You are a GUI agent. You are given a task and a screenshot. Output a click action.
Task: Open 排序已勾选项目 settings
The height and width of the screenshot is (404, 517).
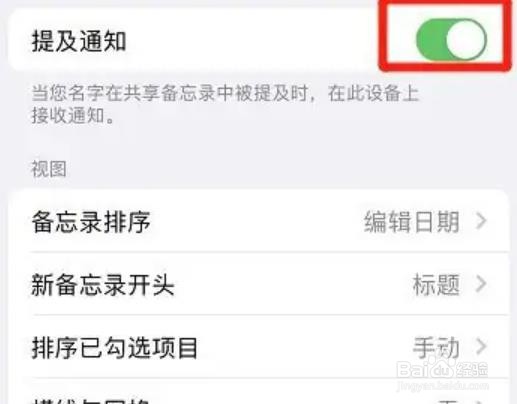click(258, 347)
